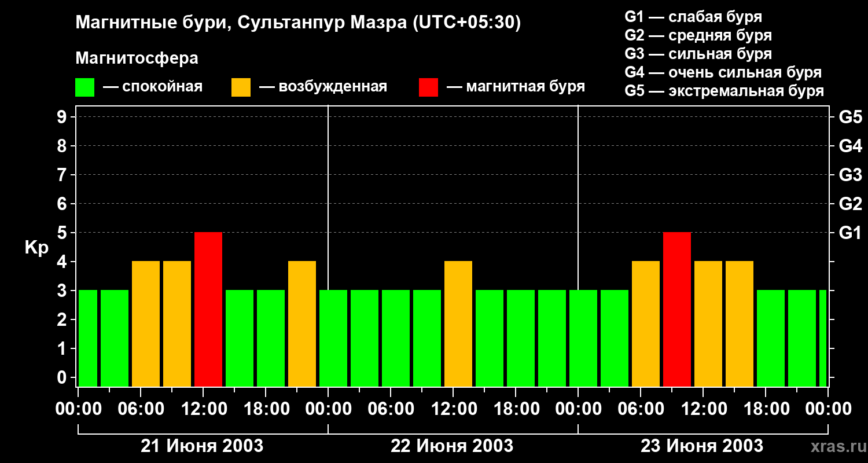The height and width of the screenshot is (463, 868).
Task: Click the '12:00' tick label on 22 June
Action: coord(454,409)
